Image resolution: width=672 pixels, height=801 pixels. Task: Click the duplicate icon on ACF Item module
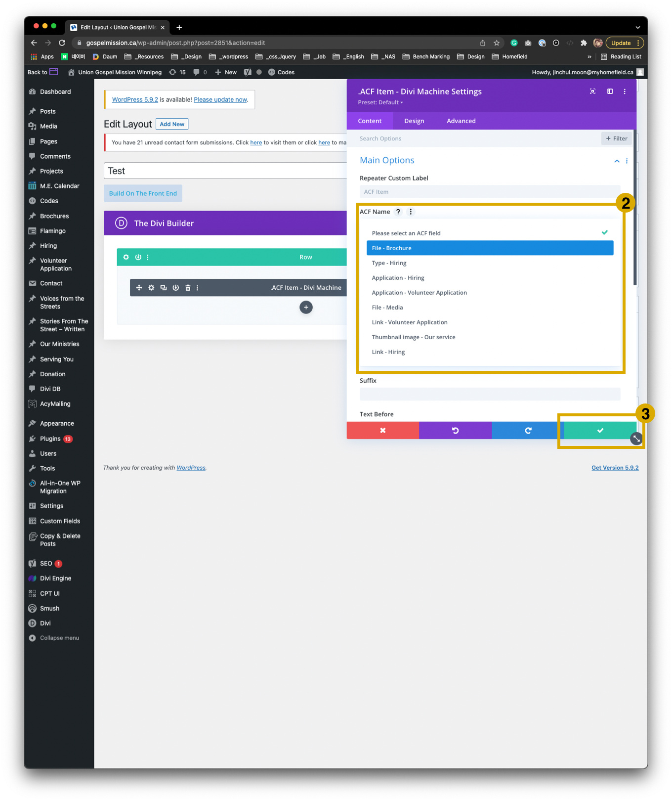[x=164, y=288]
